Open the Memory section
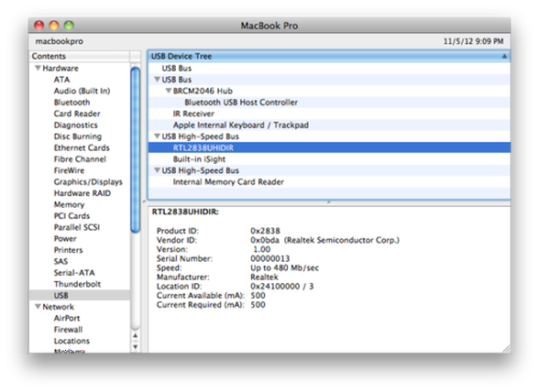Image resolution: width=539 pixels, height=392 pixels. point(69,204)
